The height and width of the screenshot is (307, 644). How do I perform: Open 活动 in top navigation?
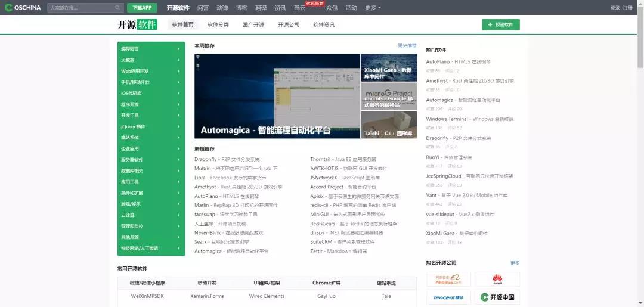351,7
